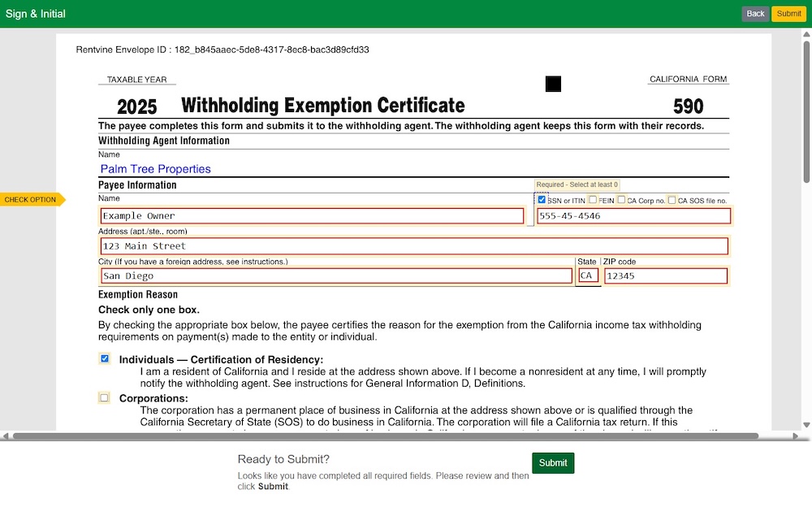Screen dimensions: 812x512
Task: Click the form number 590
Action: pos(689,106)
